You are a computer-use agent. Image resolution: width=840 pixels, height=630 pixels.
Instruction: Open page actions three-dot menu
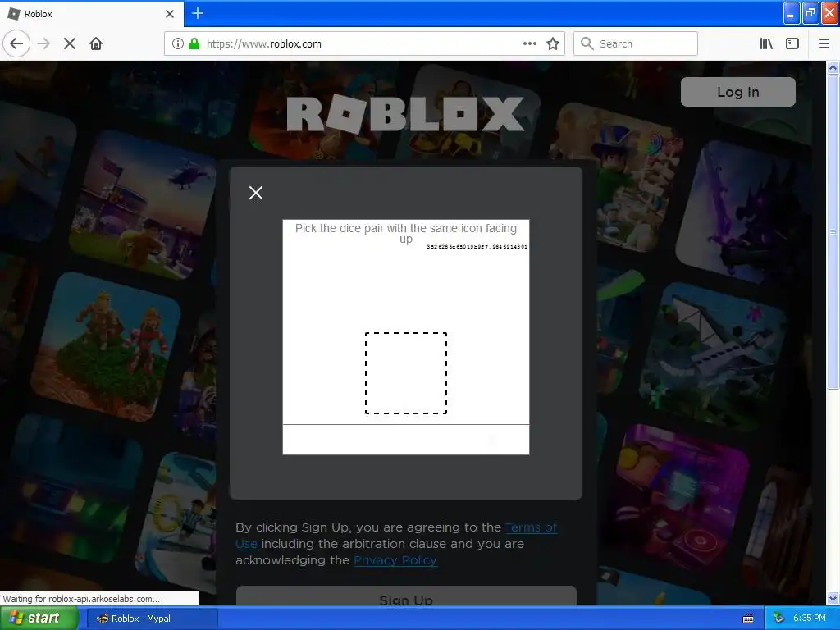(530, 43)
